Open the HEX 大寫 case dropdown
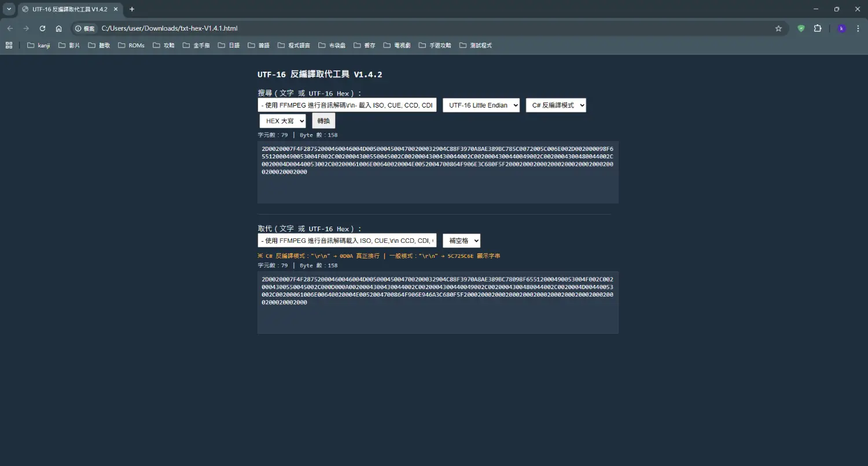 282,121
